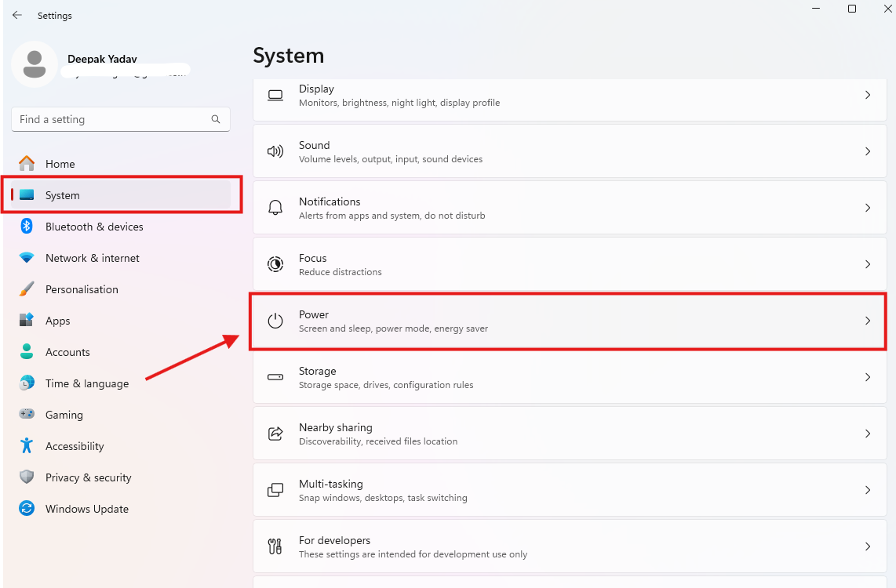Expand the Display row chevron
The image size is (896, 588).
(868, 95)
